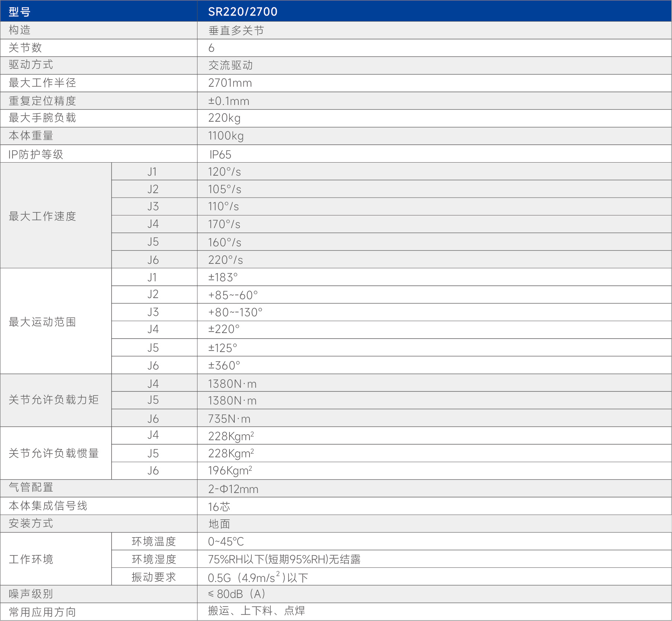The width and height of the screenshot is (672, 621).
Task: Select the 2701mm max working radius value
Action: point(230,83)
